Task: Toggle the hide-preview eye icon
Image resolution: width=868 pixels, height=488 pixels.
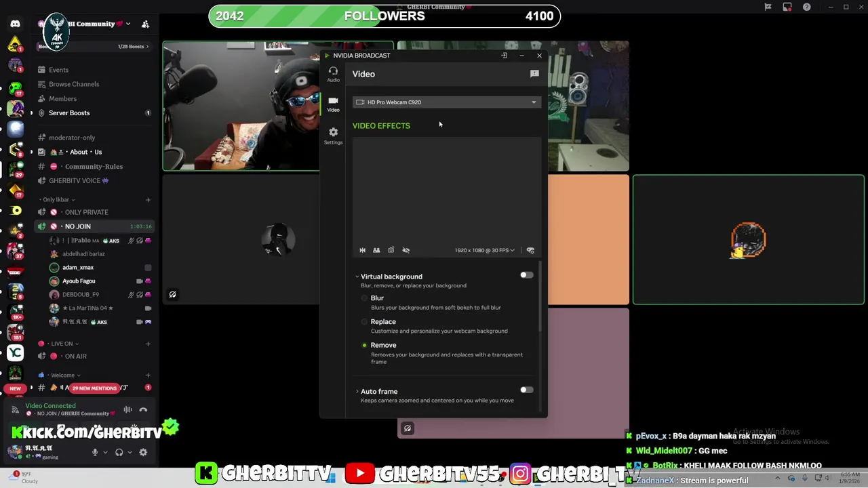Action: (406, 250)
